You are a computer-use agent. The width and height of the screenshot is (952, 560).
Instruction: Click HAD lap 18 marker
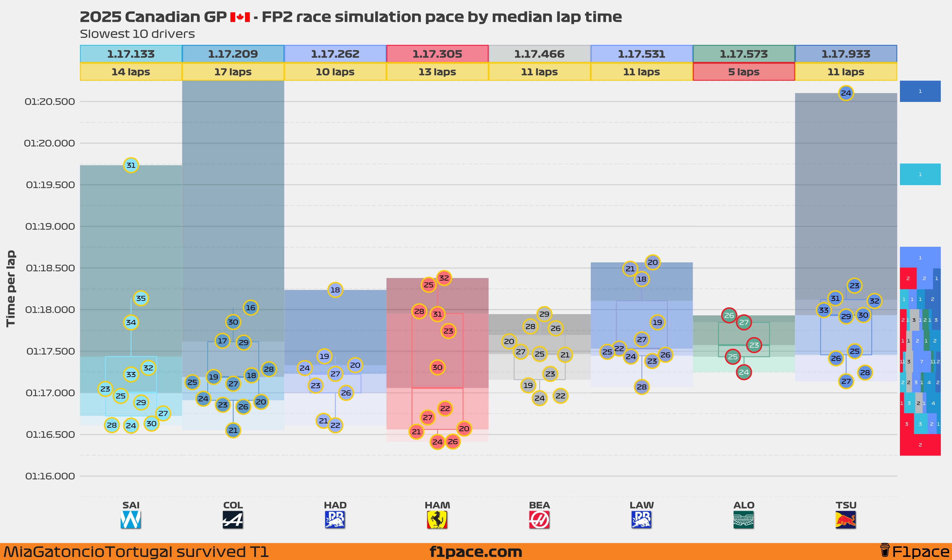(x=335, y=290)
